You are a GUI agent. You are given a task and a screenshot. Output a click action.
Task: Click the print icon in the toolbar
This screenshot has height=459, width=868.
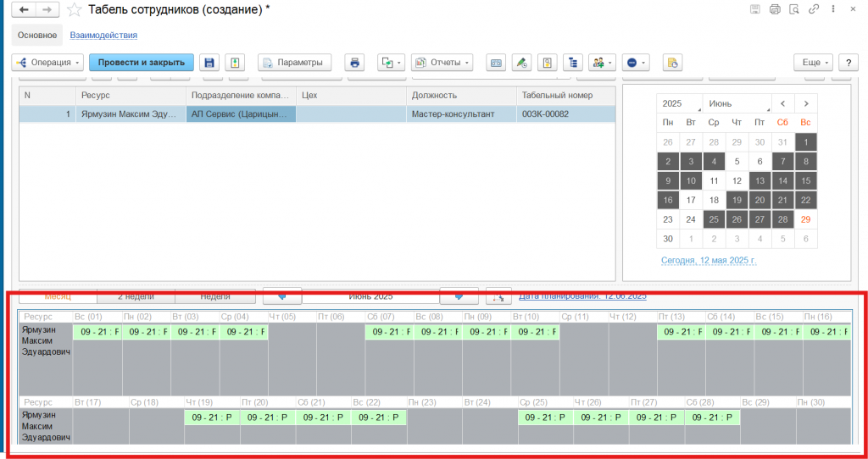point(355,63)
